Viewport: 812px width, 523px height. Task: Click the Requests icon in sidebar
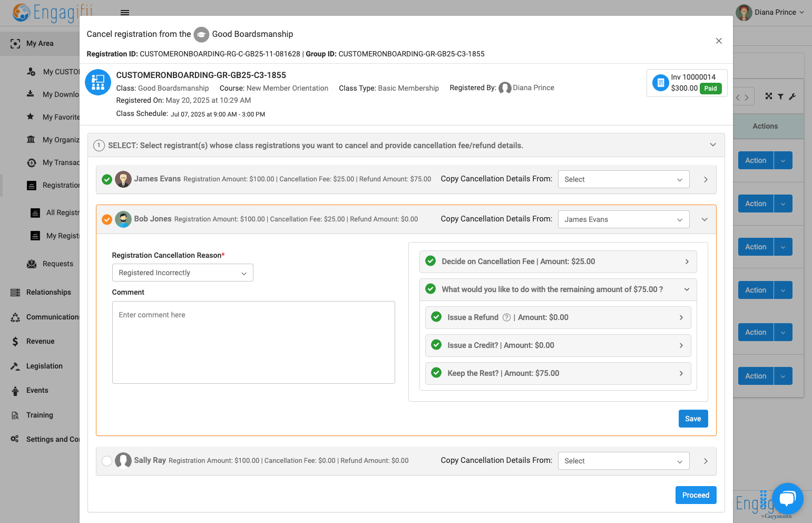(32, 264)
